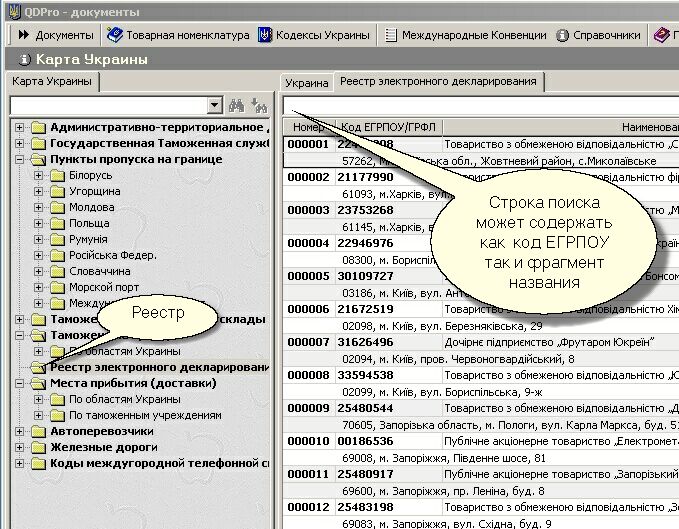Sort by the Наименование column header
Screen dimensions: 679x529
point(561,127)
